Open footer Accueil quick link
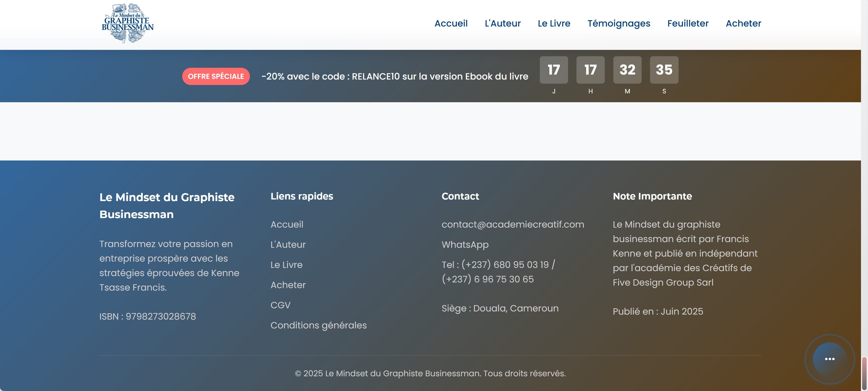The height and width of the screenshot is (391, 868). point(287,224)
